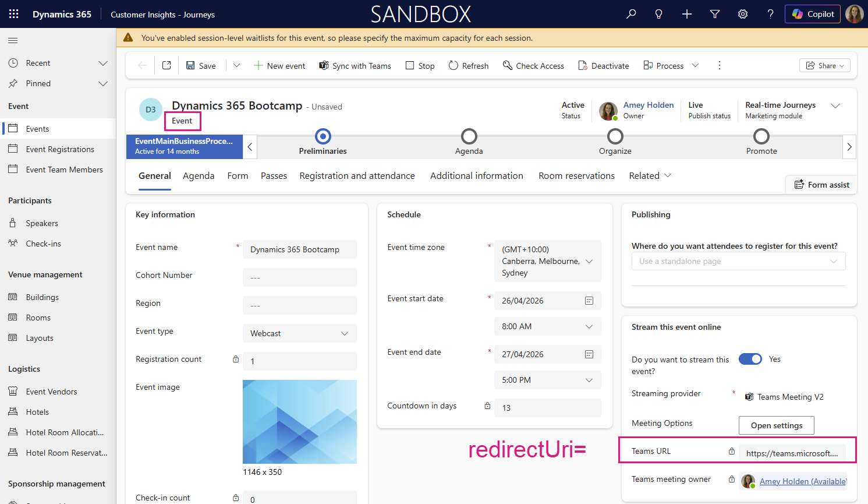Click Open settings for Meeting Options
The height and width of the screenshot is (504, 868).
(777, 425)
